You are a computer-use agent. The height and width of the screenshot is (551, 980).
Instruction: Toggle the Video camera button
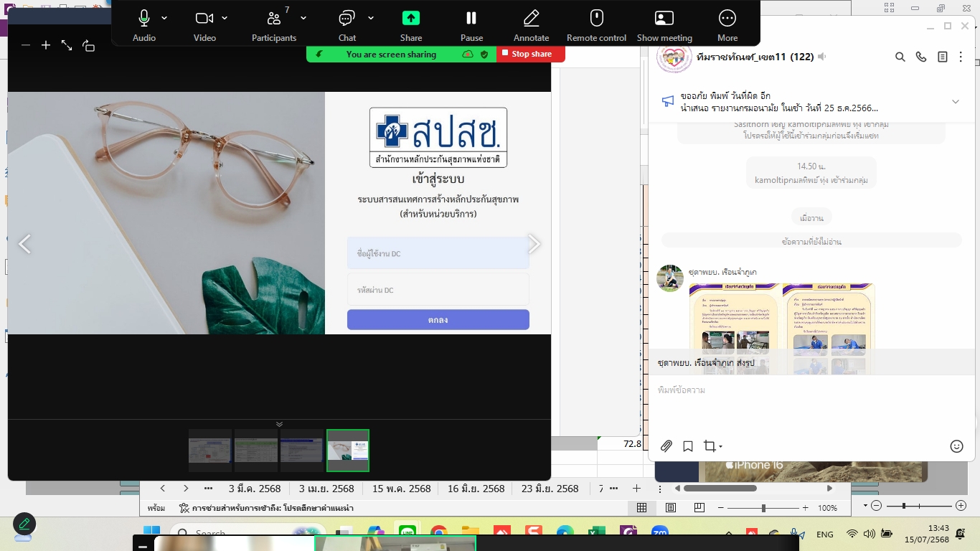click(x=204, y=25)
